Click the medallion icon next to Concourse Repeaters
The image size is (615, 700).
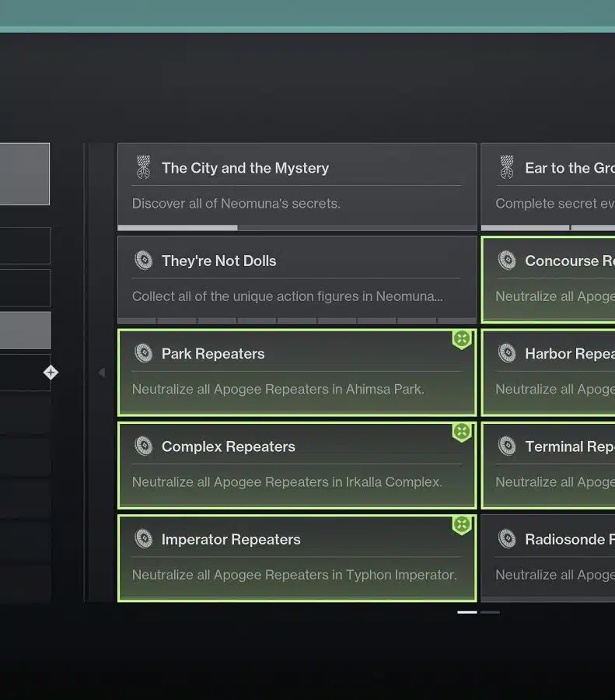coord(508,261)
